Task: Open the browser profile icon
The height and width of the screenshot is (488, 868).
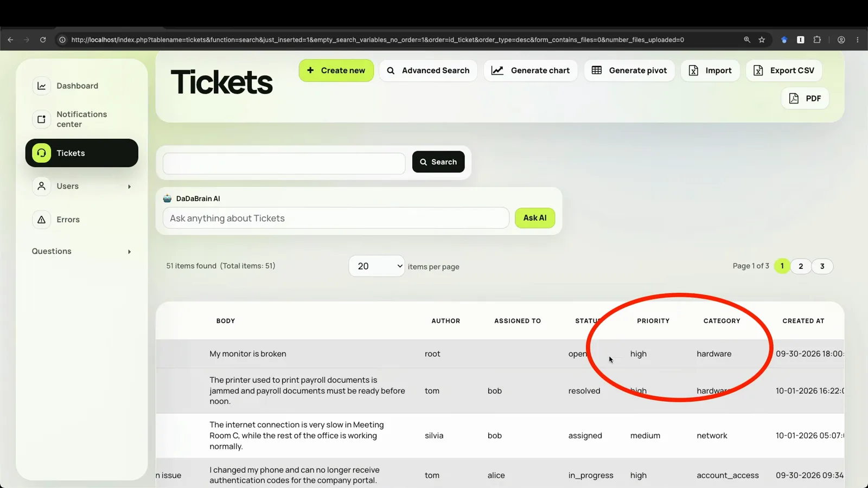Action: [841, 40]
